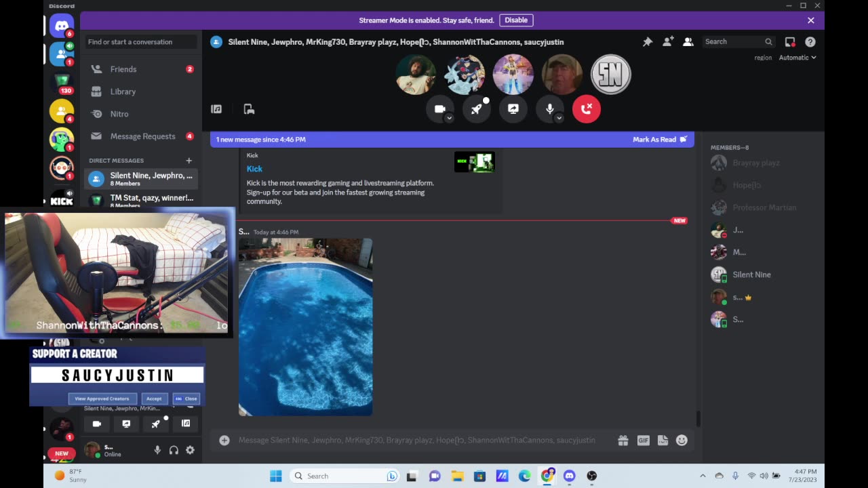
Task: Click Mark As Read on new message bar
Action: (660, 140)
